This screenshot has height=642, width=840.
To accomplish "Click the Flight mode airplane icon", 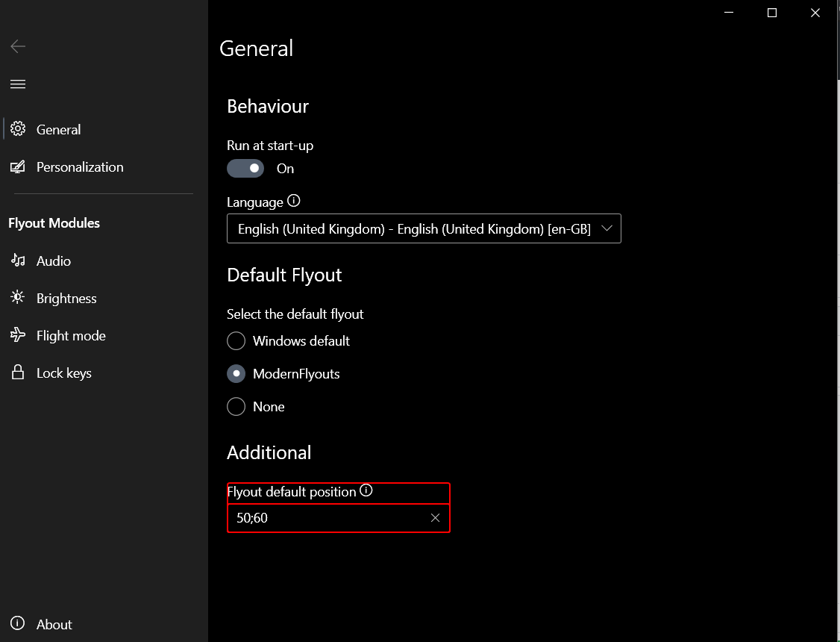I will coord(18,335).
